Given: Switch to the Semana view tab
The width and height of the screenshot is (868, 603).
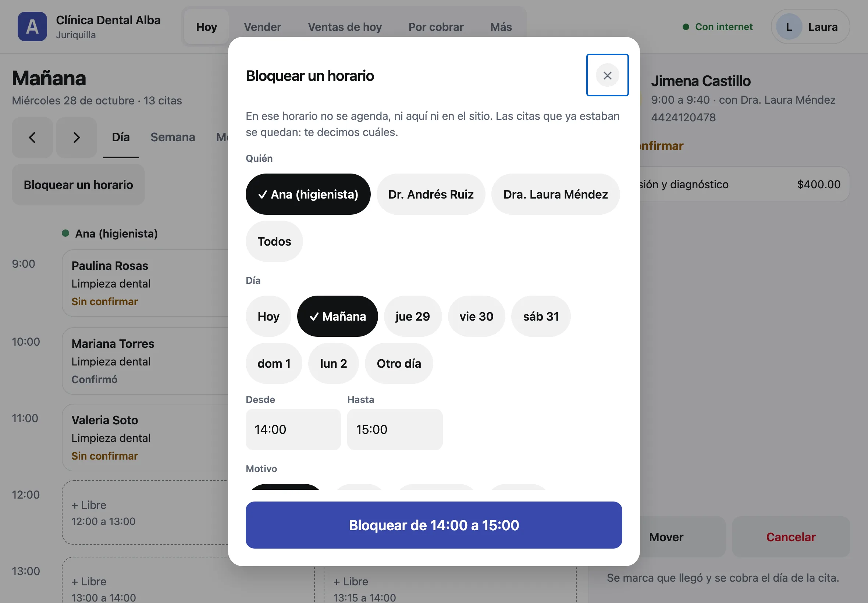Looking at the screenshot, I should click(173, 137).
